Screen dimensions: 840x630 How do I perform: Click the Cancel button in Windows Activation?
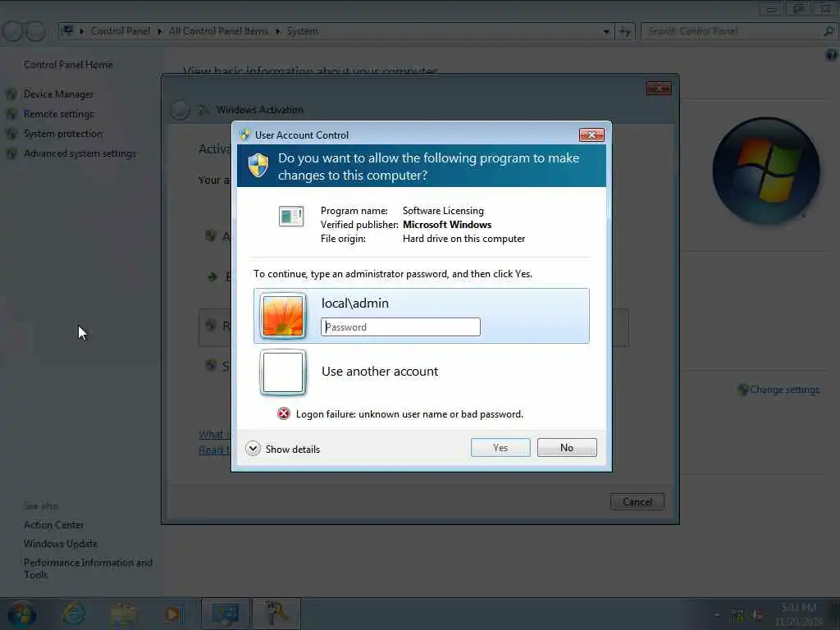[x=637, y=501]
